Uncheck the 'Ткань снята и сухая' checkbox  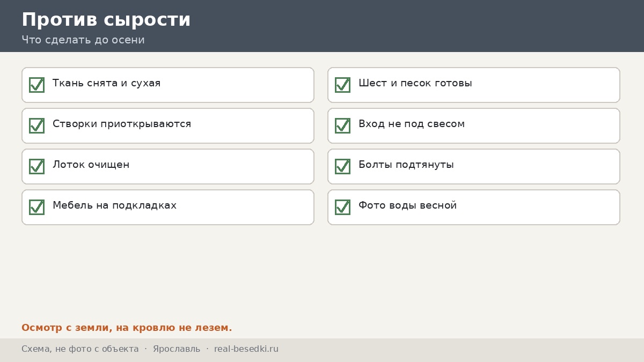(x=36, y=85)
